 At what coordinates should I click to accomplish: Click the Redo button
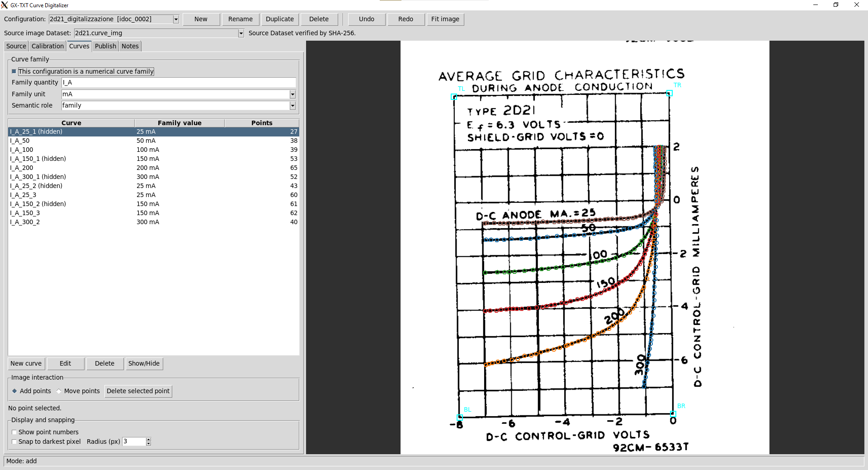point(406,19)
